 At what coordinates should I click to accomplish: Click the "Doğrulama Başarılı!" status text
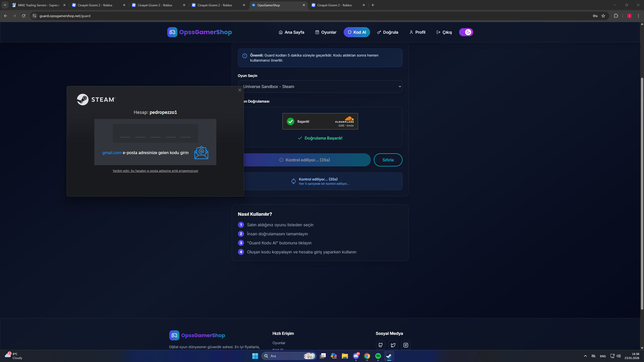point(323,138)
